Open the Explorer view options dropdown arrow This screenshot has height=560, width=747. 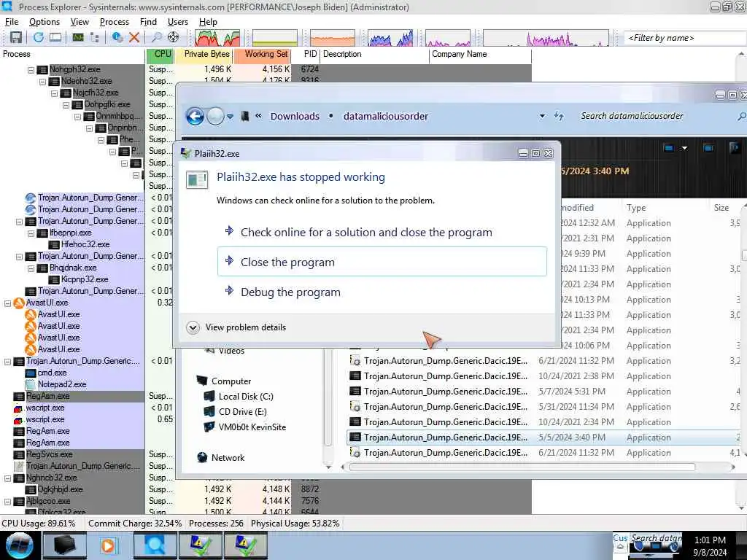click(684, 148)
